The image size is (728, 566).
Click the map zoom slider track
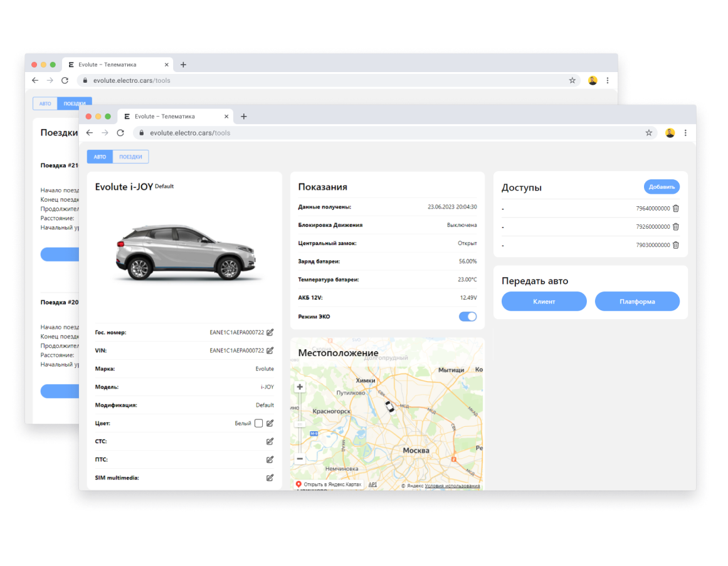pos(300,422)
